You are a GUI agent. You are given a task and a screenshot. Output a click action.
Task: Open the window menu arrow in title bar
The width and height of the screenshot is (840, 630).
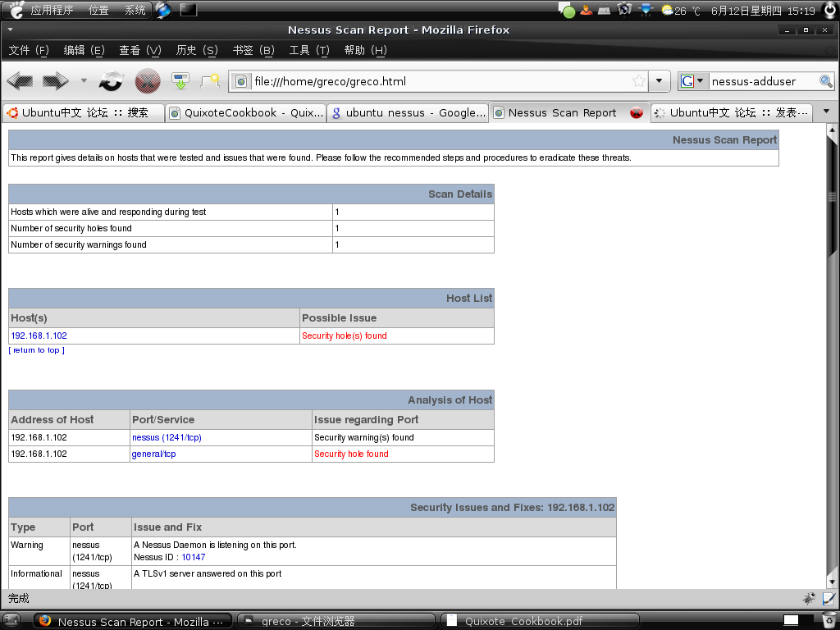[10, 30]
